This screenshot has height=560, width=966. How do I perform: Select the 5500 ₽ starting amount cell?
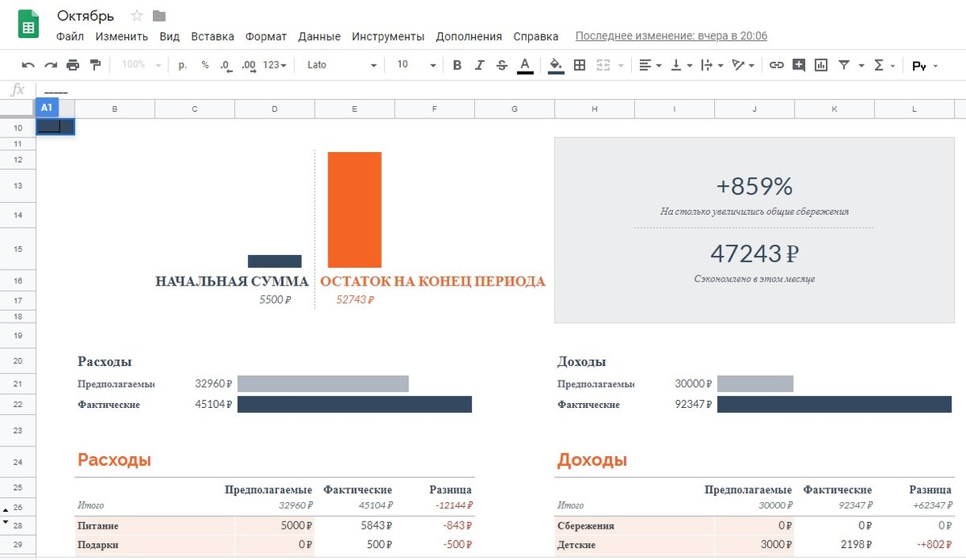(275, 299)
